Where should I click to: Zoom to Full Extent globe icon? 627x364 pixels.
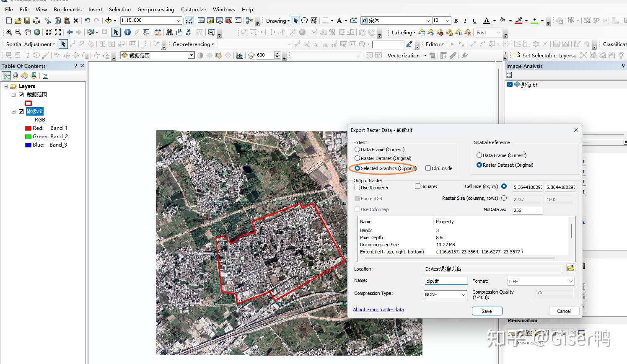[37, 32]
